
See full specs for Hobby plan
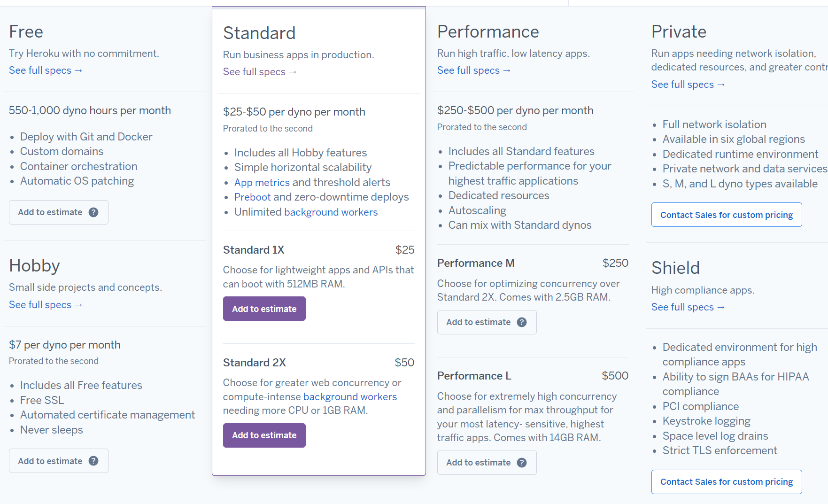[46, 305]
